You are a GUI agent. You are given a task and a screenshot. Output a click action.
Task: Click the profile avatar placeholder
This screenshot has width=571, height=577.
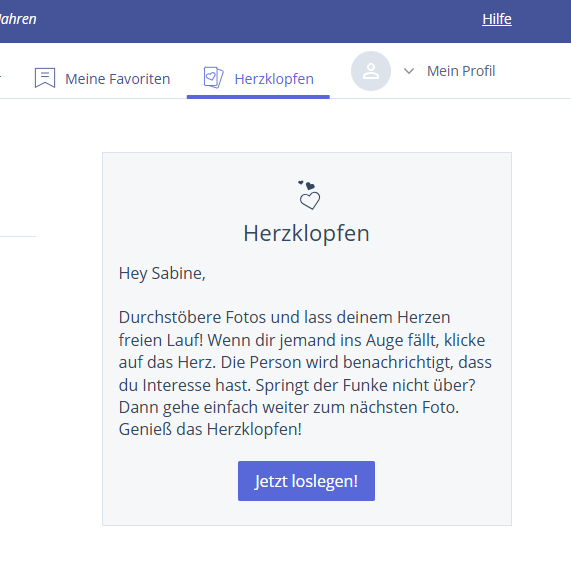tap(371, 71)
